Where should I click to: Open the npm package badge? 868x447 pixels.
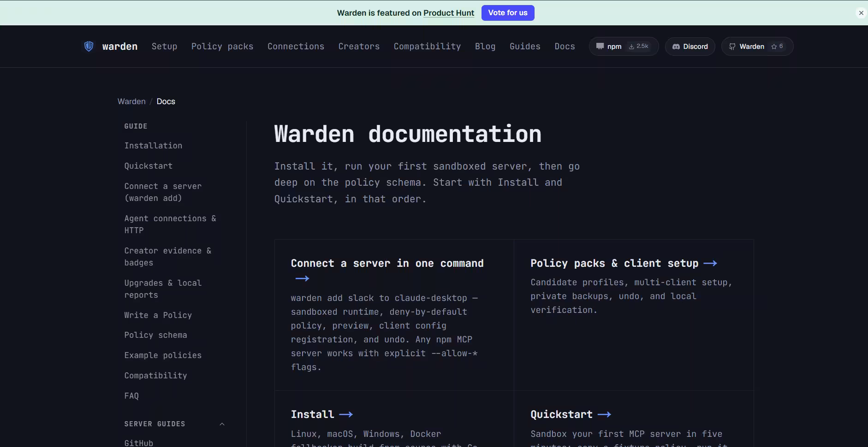click(x=624, y=47)
